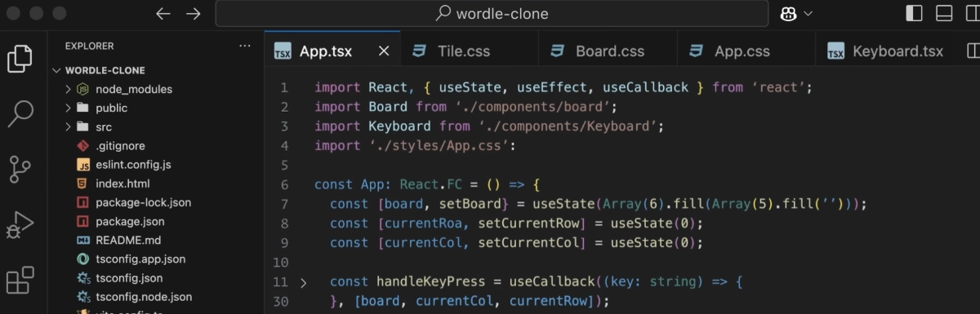Screen dimensions: 980x314
Task: Click the split editor icon after tabs
Action: (x=973, y=51)
